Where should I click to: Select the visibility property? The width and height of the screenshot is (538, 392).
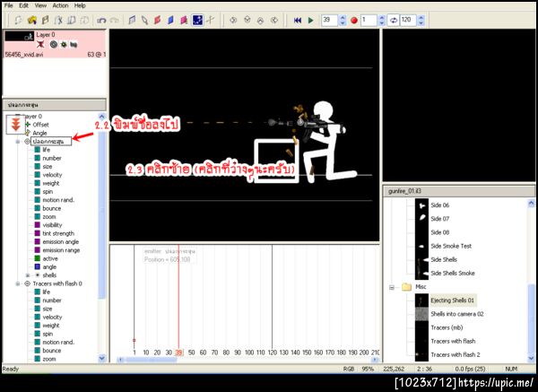coord(52,225)
